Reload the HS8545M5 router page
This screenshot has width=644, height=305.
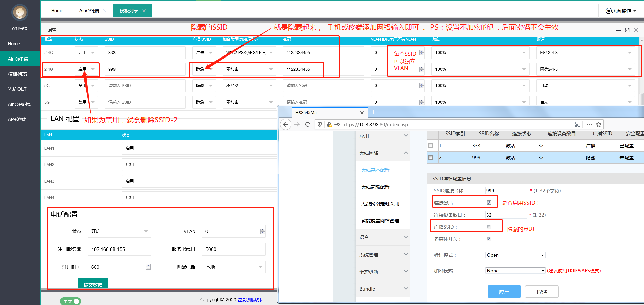coord(308,124)
